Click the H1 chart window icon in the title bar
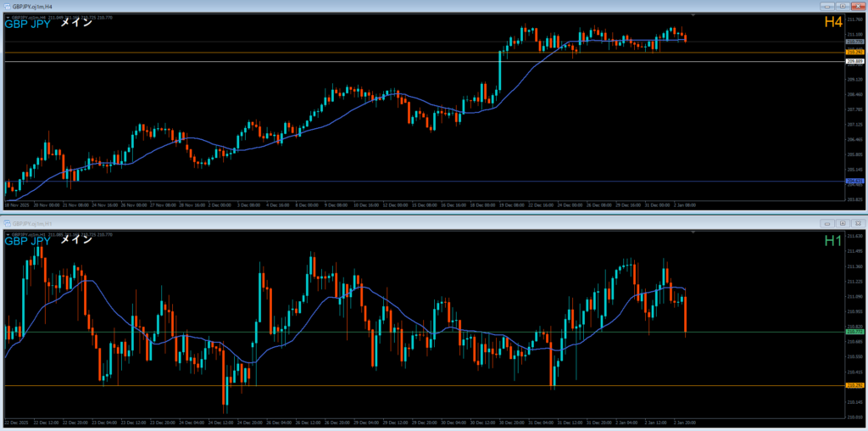The width and height of the screenshot is (868, 431). (x=8, y=223)
